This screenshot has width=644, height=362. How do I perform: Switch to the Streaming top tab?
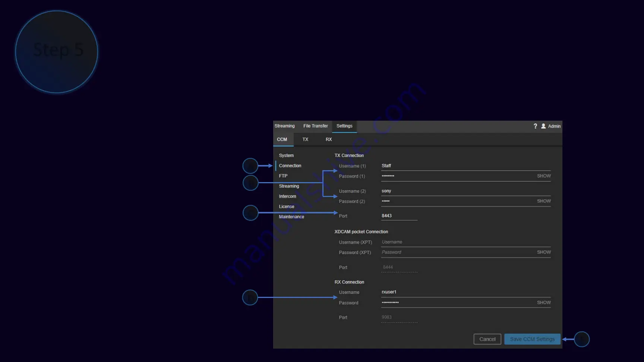point(285,126)
